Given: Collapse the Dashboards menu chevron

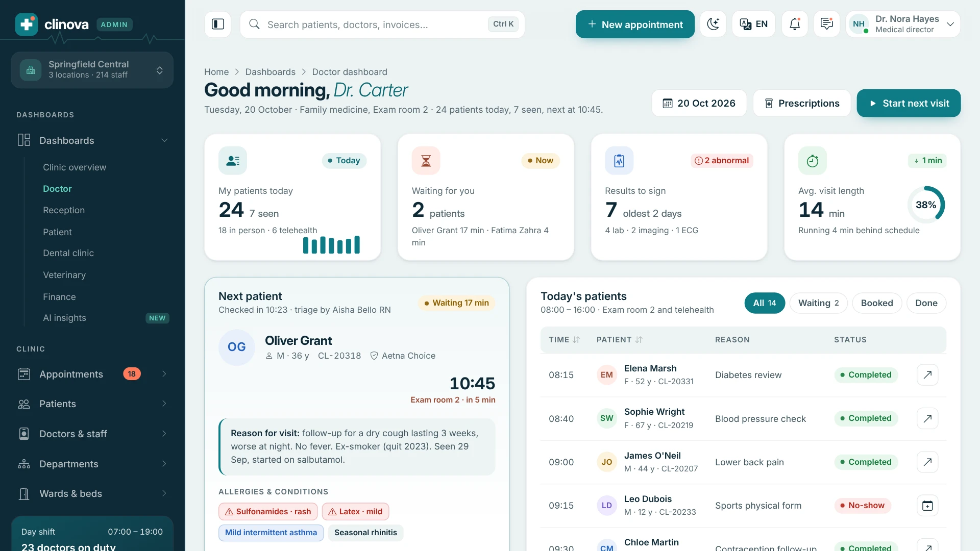Looking at the screenshot, I should pos(164,140).
